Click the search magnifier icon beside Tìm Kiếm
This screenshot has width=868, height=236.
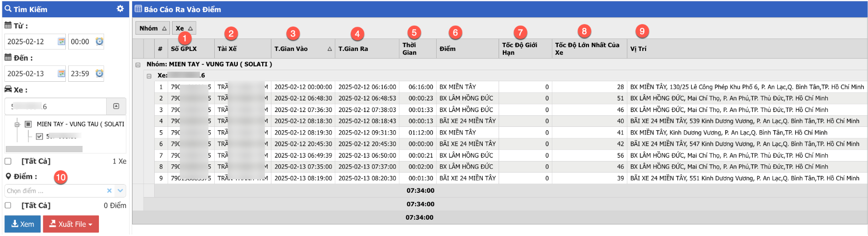(8, 9)
